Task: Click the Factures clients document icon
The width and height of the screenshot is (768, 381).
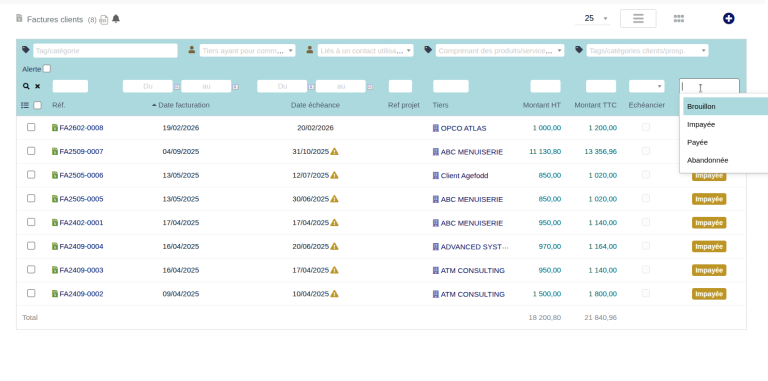Action: point(19,19)
